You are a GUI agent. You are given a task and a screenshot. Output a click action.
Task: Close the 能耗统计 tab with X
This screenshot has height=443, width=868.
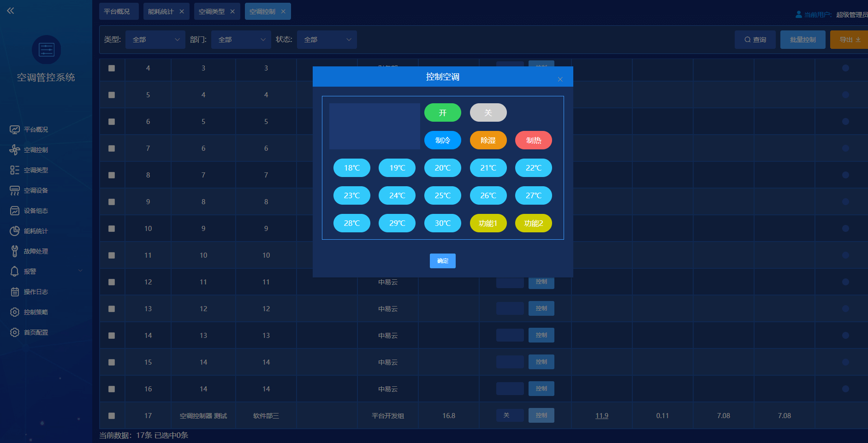[x=182, y=12]
